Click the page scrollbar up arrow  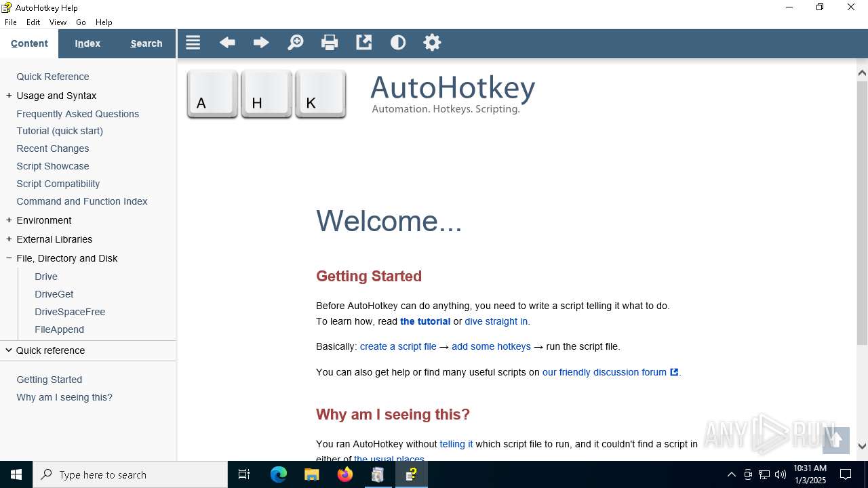pos(862,73)
